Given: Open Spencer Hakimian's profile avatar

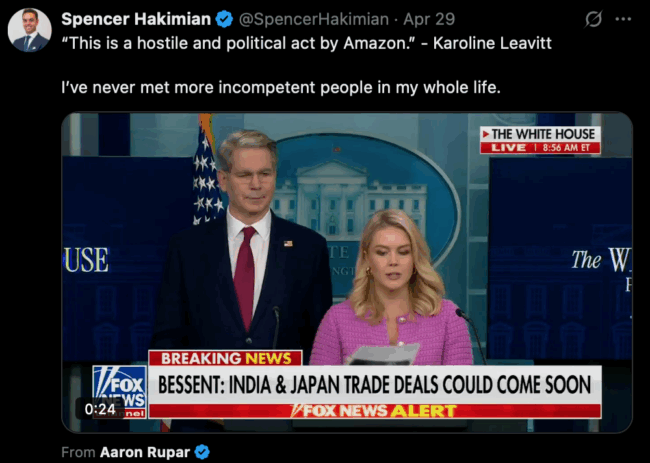Looking at the screenshot, I should coord(30,30).
